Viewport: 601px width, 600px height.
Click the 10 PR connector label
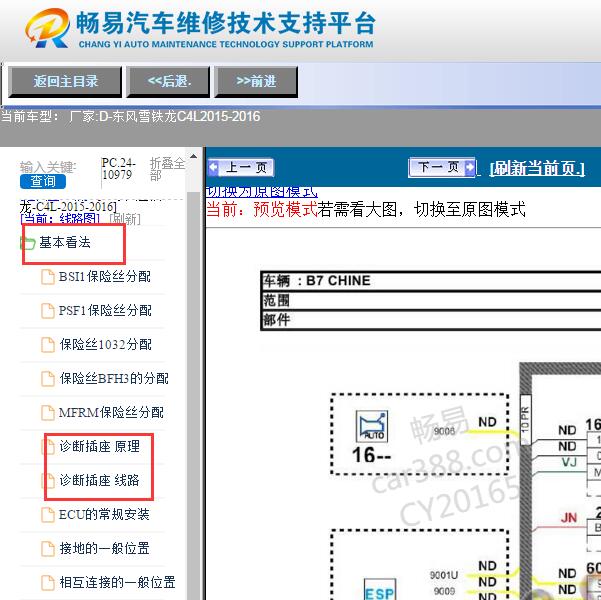(525, 419)
